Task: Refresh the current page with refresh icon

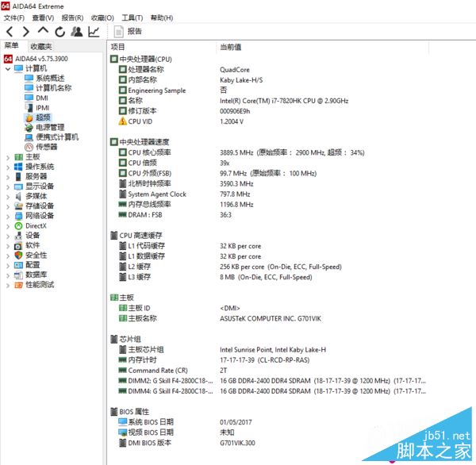Action: pyautogui.click(x=59, y=32)
